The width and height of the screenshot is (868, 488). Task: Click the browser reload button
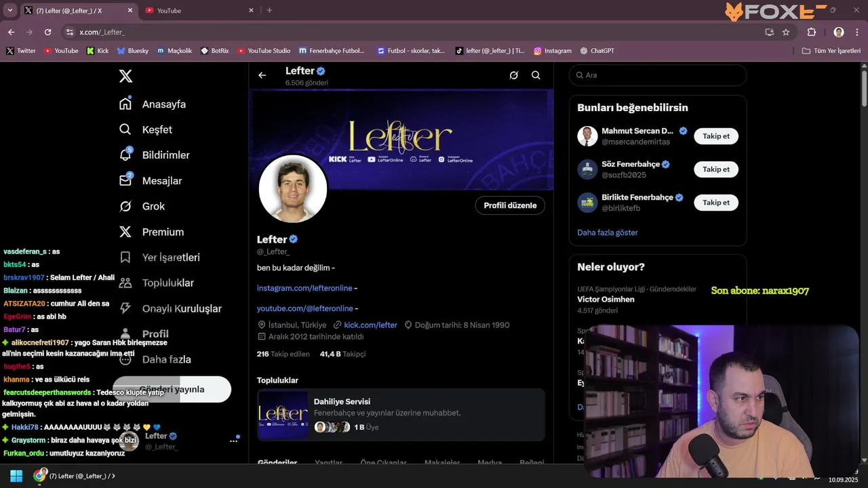click(47, 32)
